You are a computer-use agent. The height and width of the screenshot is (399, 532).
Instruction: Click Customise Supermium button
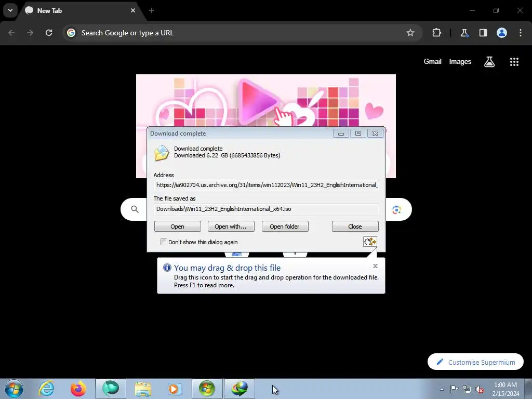[475, 362]
